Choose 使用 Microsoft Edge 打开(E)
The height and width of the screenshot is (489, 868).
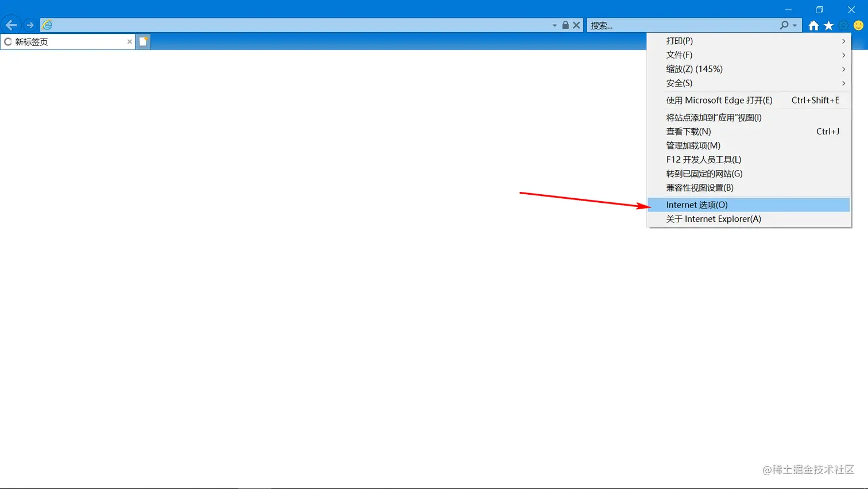pos(749,100)
